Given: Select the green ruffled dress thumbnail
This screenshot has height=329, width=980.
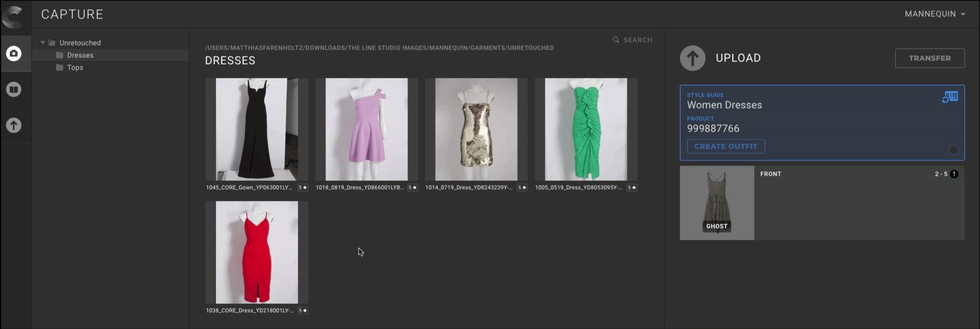Looking at the screenshot, I should point(585,129).
